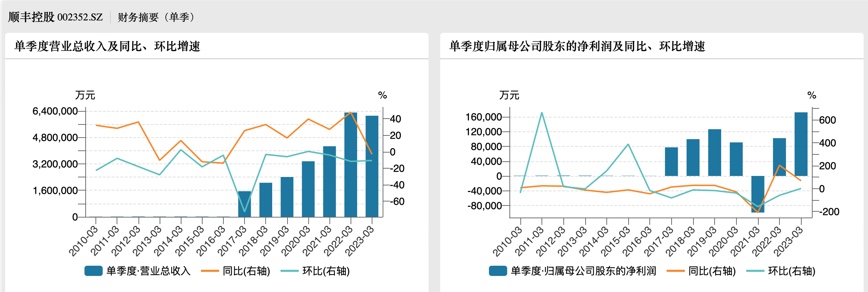Click the 2023-03 net profit bar in right chart
This screenshot has height=292, width=868.
(801, 144)
